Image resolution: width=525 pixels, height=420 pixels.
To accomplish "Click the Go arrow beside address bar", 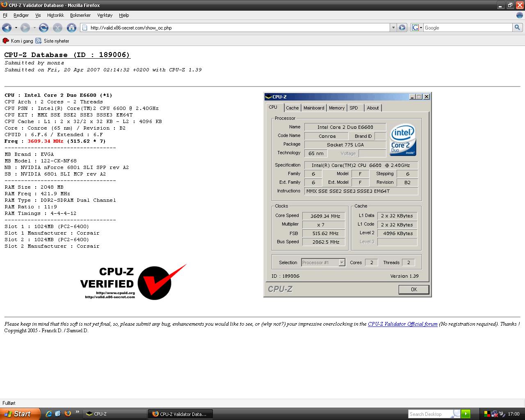I will tap(402, 27).
